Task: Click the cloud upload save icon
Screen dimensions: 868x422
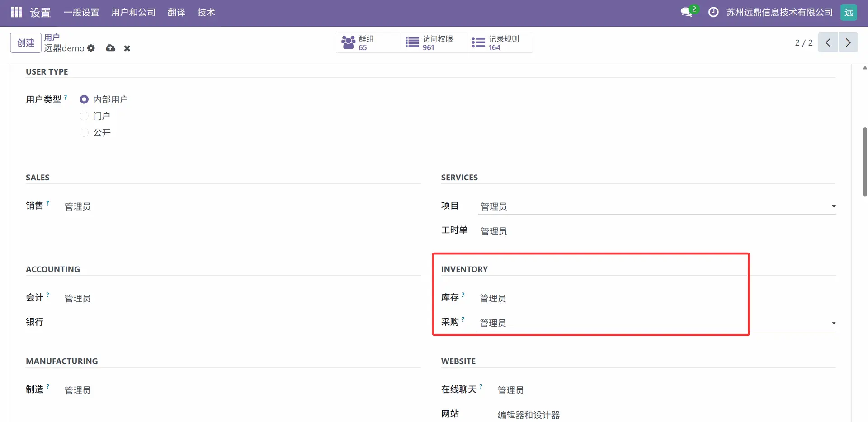Action: [110, 48]
